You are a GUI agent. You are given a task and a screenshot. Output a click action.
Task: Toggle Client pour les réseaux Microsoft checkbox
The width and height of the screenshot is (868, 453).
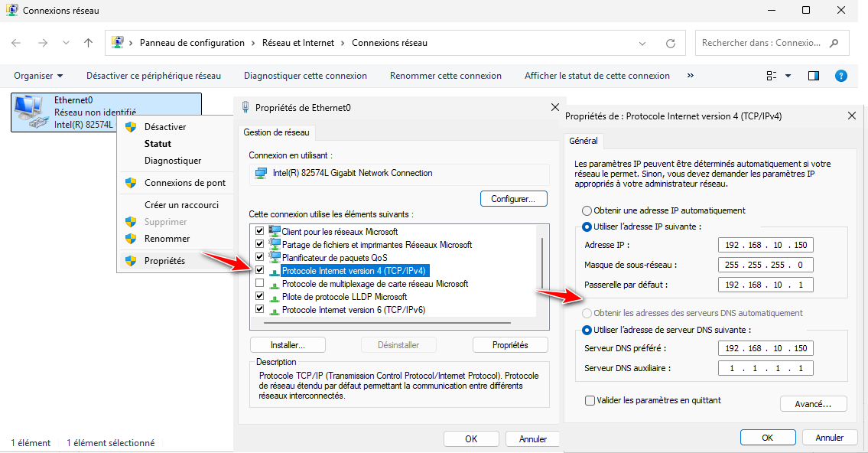pos(259,230)
